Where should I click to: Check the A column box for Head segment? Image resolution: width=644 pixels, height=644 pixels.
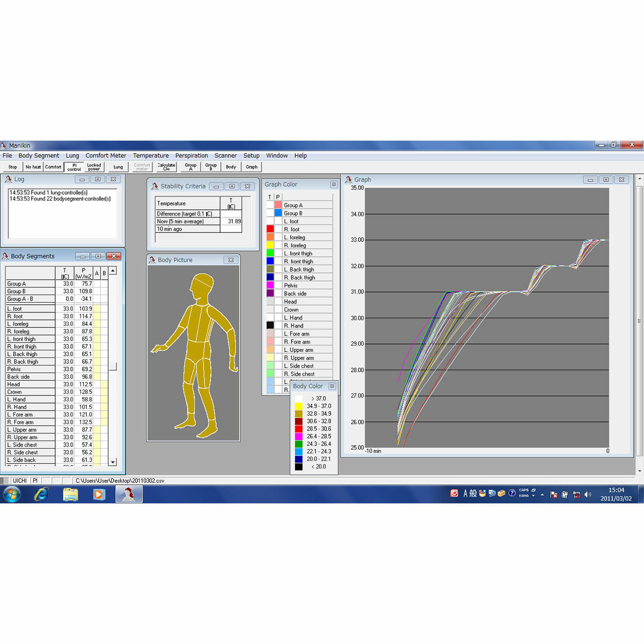96,384
